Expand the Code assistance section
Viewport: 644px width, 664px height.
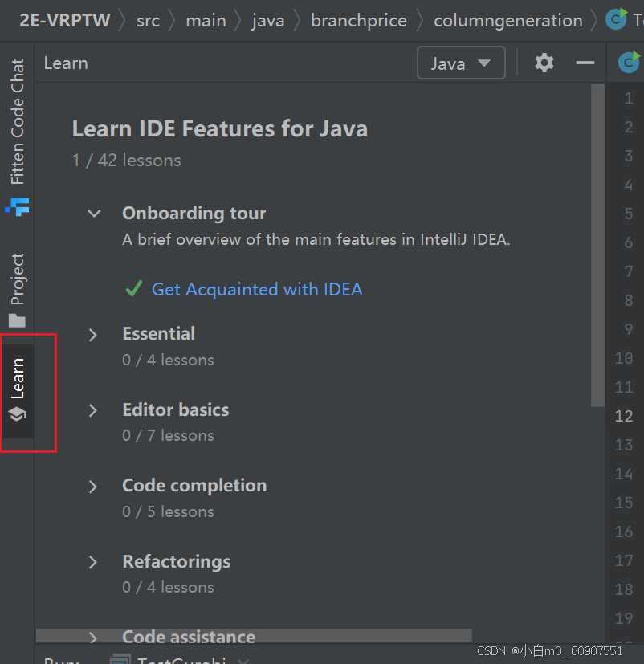tap(93, 638)
